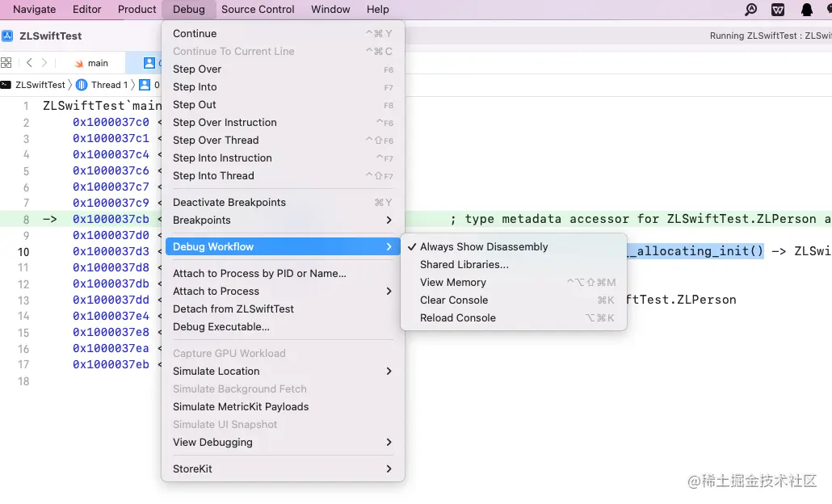Select Simulate MetricKit Payloads
This screenshot has width=832, height=504.
[283, 407]
